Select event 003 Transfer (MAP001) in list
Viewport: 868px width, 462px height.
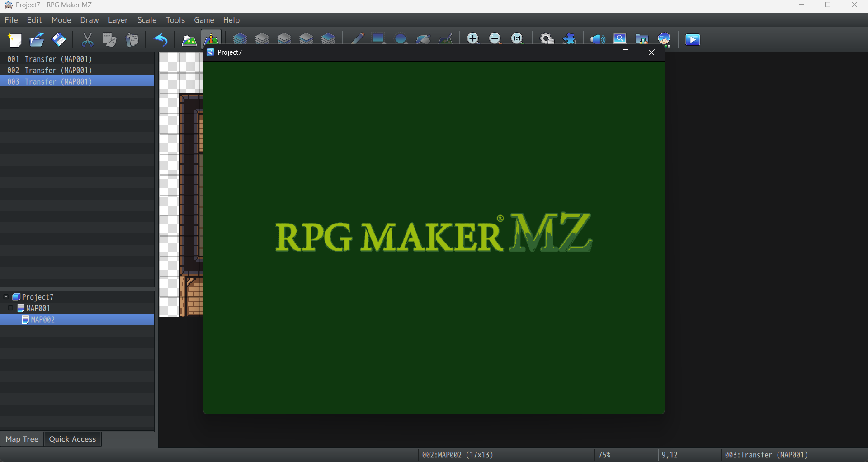pos(77,81)
